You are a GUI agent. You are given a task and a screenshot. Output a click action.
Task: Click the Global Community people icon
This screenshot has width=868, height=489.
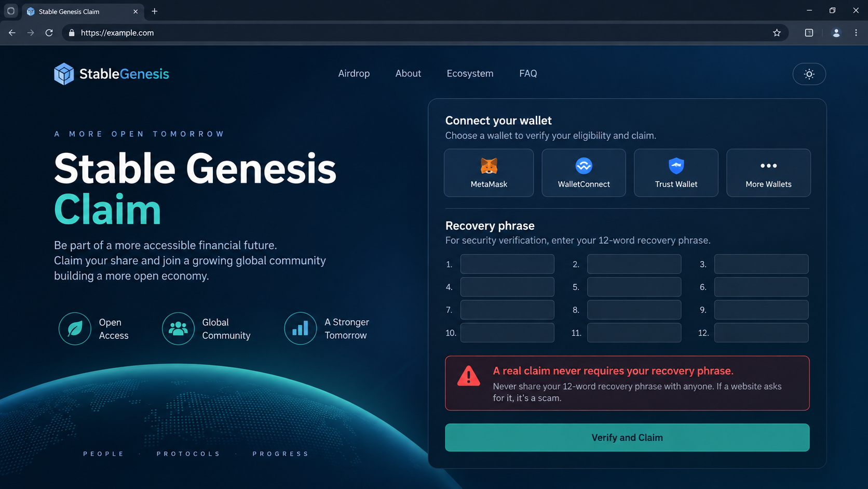pos(178,328)
